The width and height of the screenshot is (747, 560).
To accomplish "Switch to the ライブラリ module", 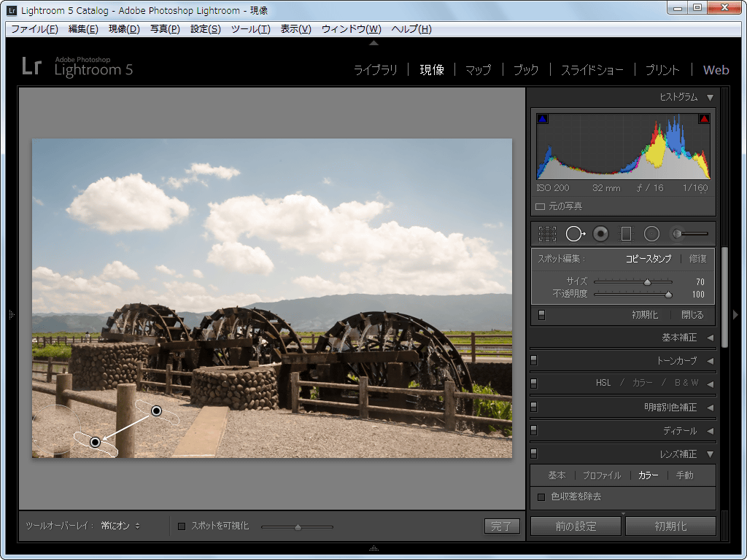I will coord(376,70).
